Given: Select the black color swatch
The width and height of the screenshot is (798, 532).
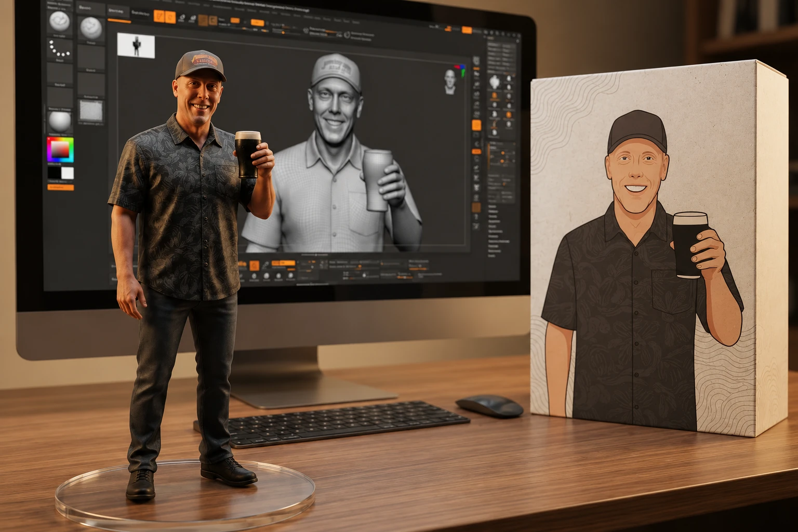Looking at the screenshot, I should 54,173.
